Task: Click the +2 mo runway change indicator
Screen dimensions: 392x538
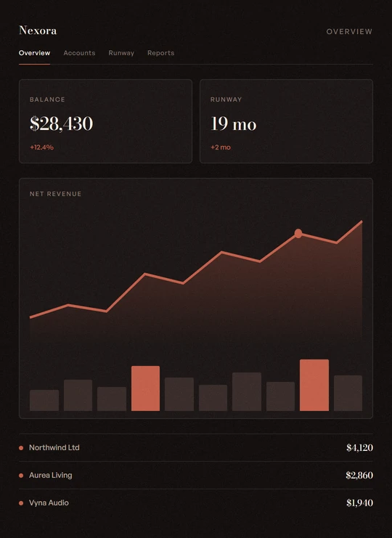Action: click(221, 147)
